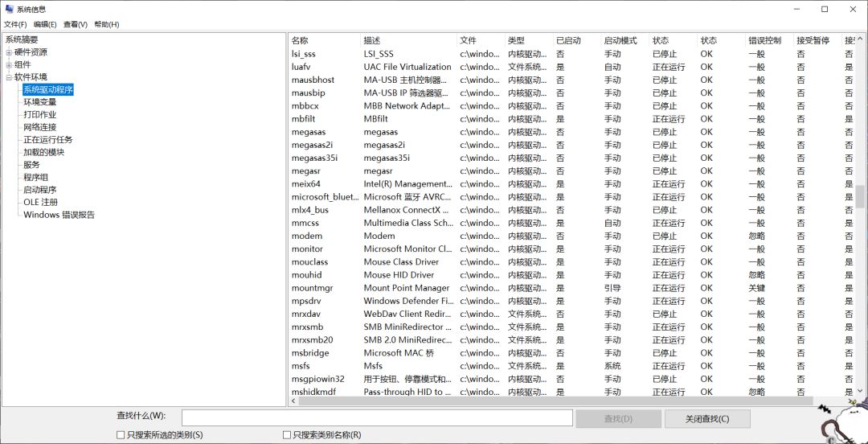868x444 pixels.
Task: Open the 帮助(H) menu
Action: pyautogui.click(x=107, y=24)
